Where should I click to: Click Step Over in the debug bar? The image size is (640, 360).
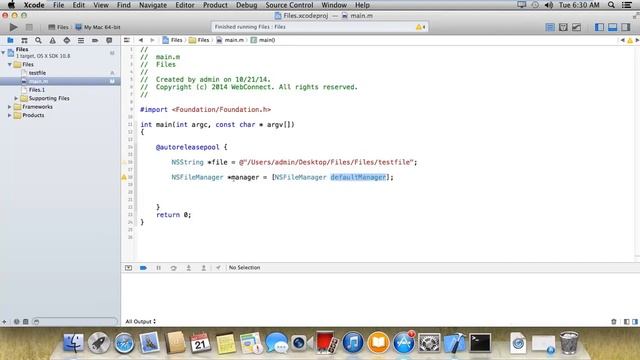tap(173, 268)
